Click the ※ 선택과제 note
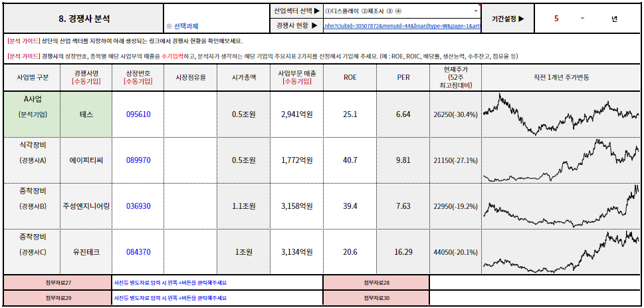This screenshot has height=308, width=644. [182, 27]
